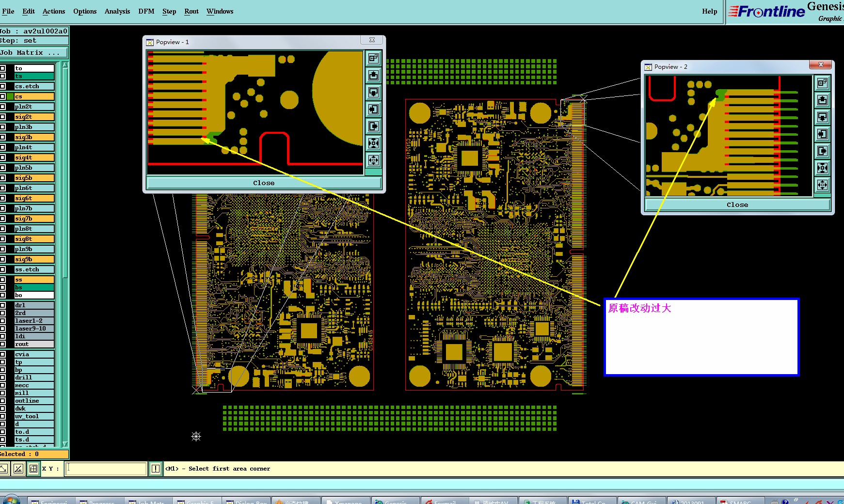
Task: Open the Edit menu
Action: [x=29, y=11]
